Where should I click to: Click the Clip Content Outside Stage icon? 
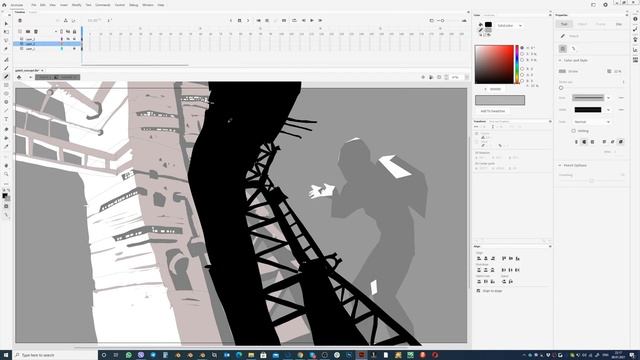coord(439,77)
